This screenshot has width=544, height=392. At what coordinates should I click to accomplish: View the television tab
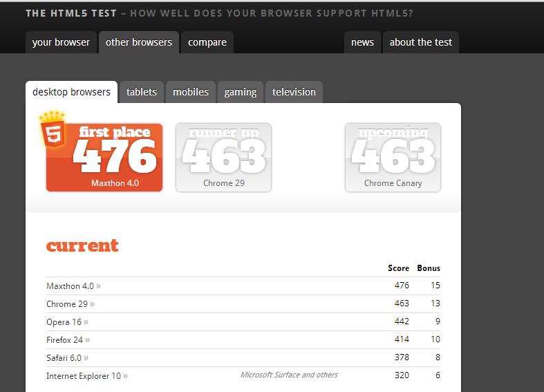294,92
